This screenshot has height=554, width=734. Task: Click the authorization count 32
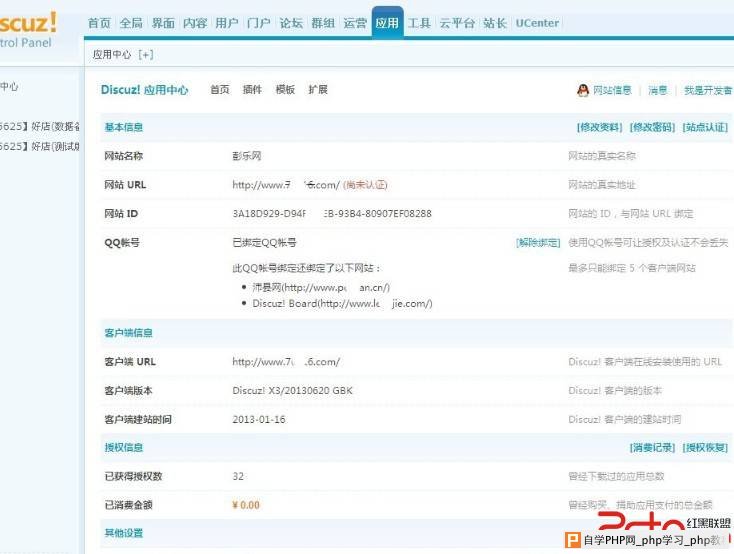coord(238,476)
